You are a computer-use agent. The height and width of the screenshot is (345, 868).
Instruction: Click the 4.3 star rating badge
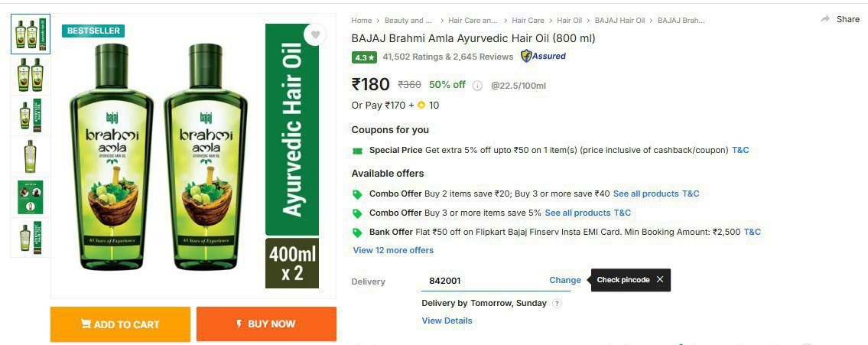click(364, 57)
